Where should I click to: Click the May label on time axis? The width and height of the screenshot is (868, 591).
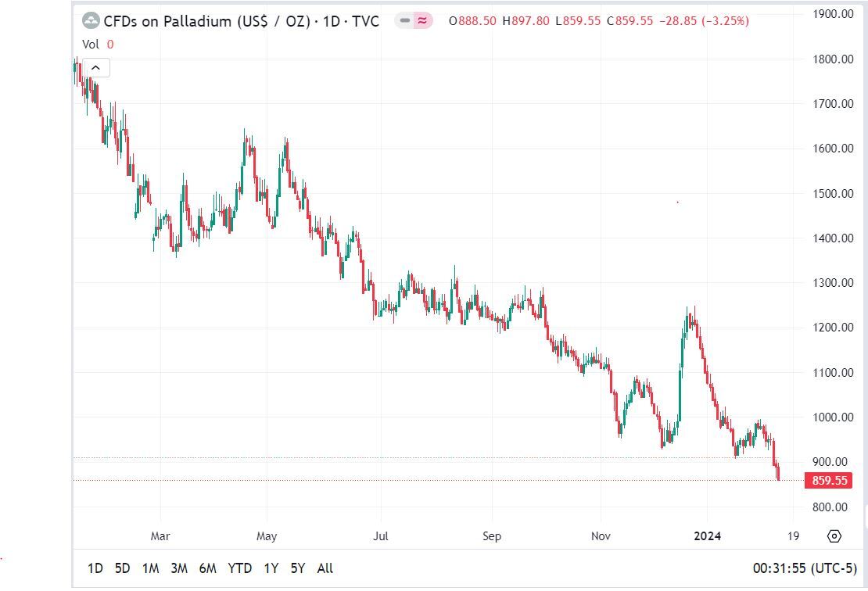[267, 536]
